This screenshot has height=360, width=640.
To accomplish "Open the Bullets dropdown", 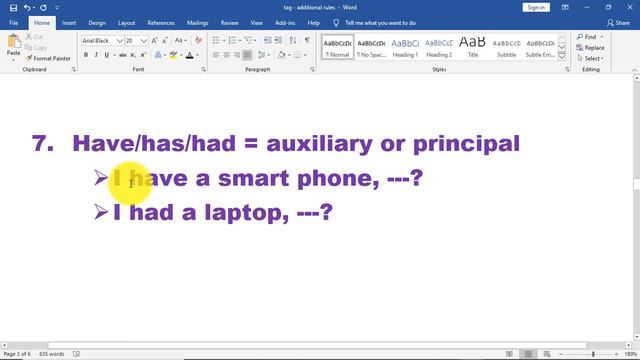I will point(224,40).
